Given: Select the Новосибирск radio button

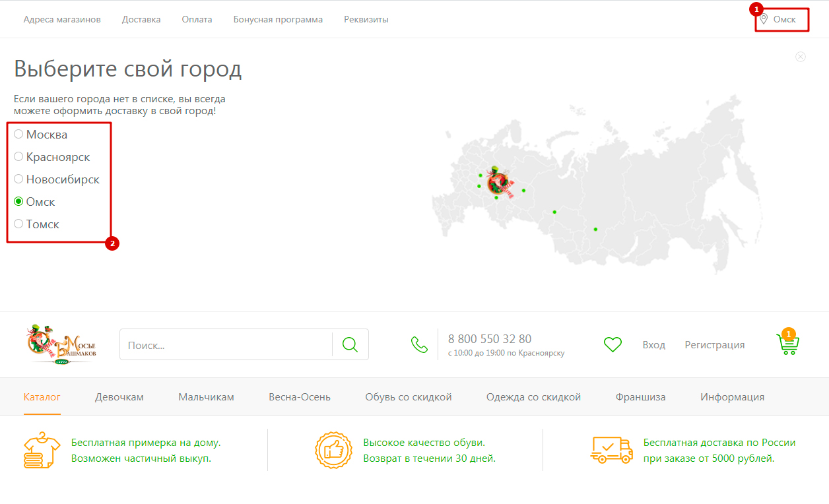Looking at the screenshot, I should pyautogui.click(x=18, y=179).
